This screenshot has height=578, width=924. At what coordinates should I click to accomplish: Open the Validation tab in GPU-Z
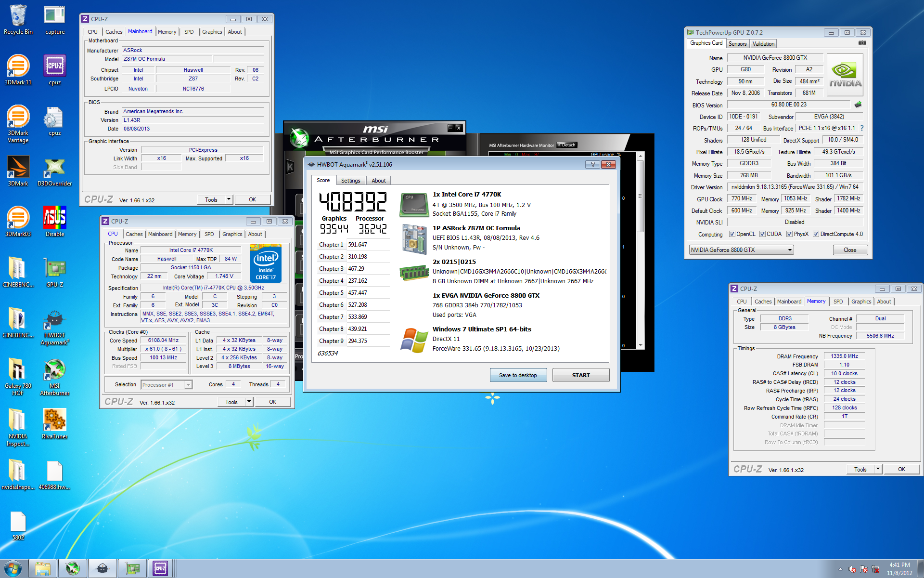[763, 44]
